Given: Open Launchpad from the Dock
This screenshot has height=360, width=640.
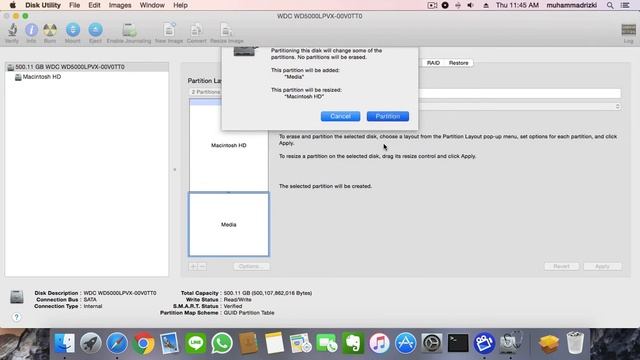Looking at the screenshot, I should [x=91, y=343].
